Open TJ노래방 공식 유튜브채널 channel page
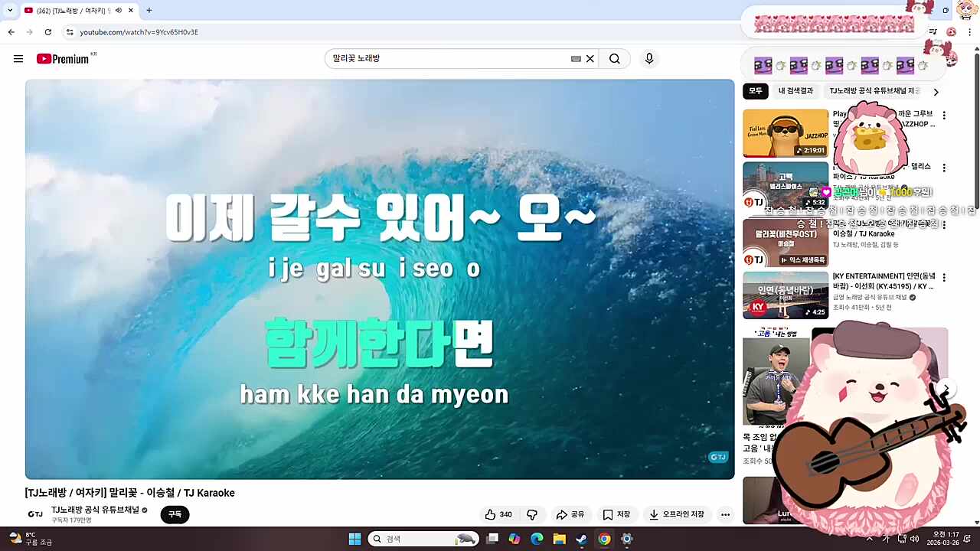980x551 pixels. (x=96, y=510)
